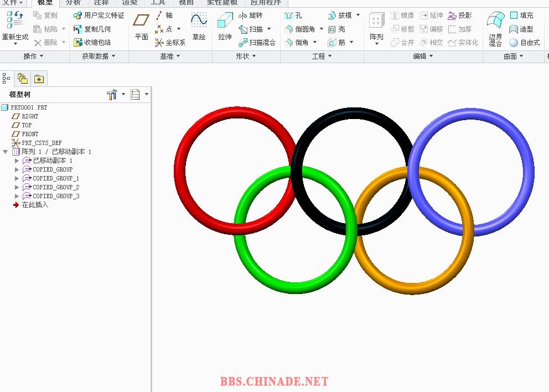Image resolution: width=549 pixels, height=392 pixels.
Task: Open 用户定义特征 user-defined feature
Action: pos(99,15)
